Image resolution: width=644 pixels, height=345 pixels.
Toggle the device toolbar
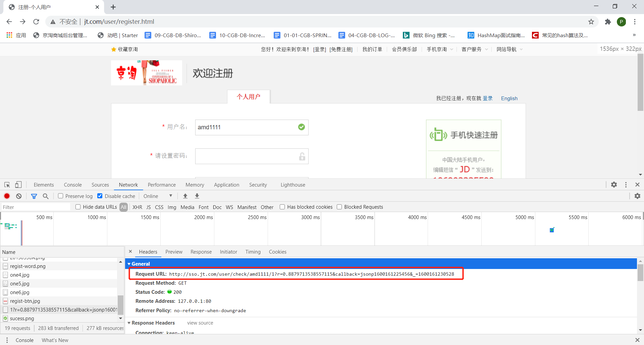tap(18, 185)
